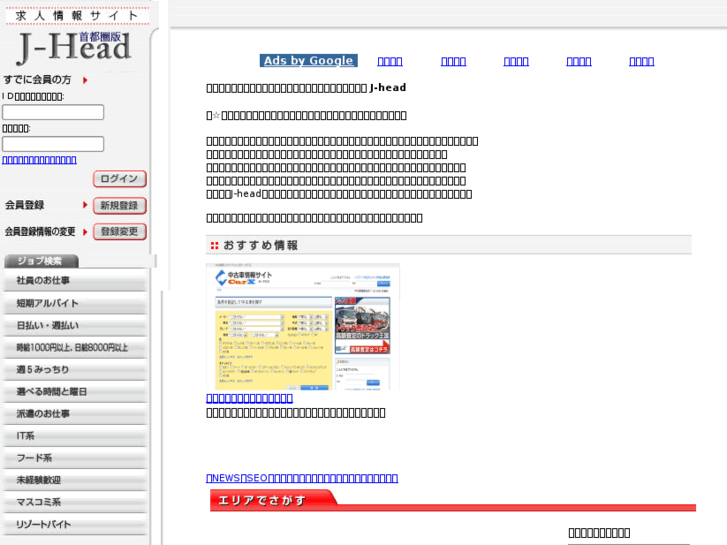Click red arrow beside 会員登録情報の変更
727x545 pixels.
click(85, 232)
